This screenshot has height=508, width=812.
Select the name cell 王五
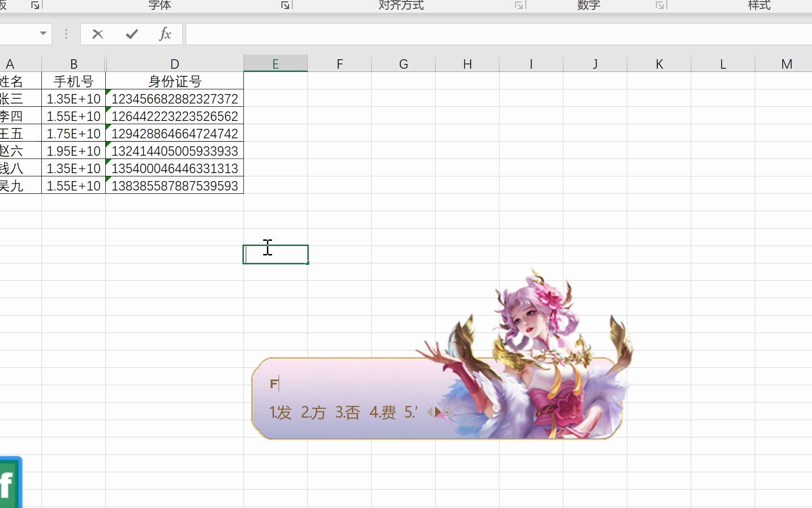(21, 133)
